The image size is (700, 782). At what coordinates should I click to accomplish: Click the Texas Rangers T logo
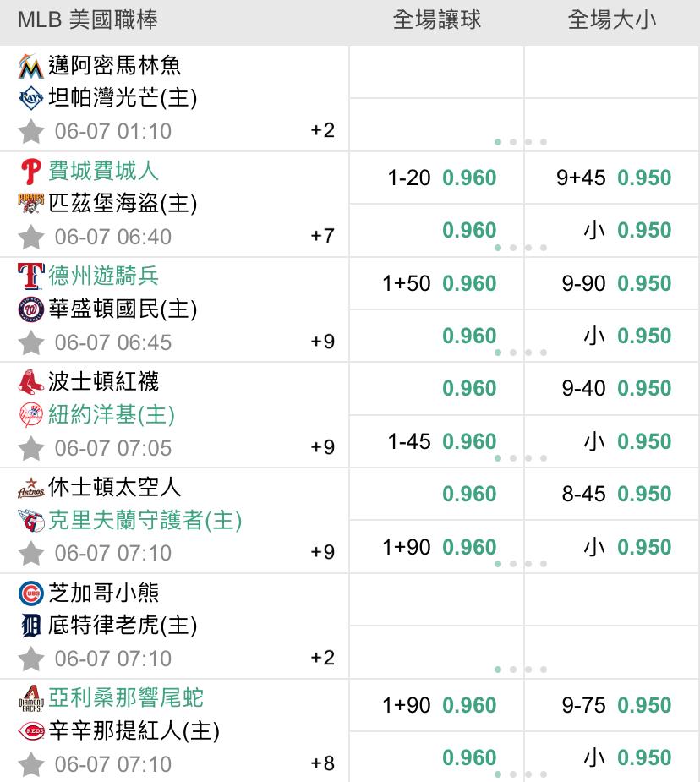pos(31,276)
